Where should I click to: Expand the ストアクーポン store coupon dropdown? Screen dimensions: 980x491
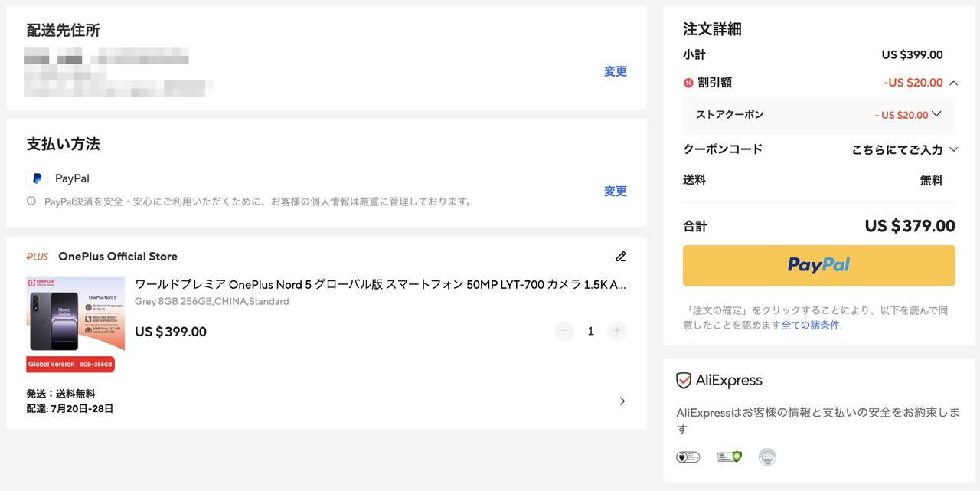pos(936,114)
